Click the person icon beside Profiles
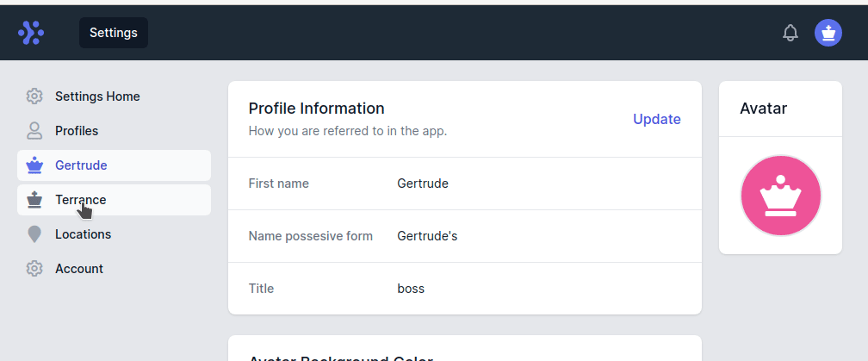 pos(34,131)
